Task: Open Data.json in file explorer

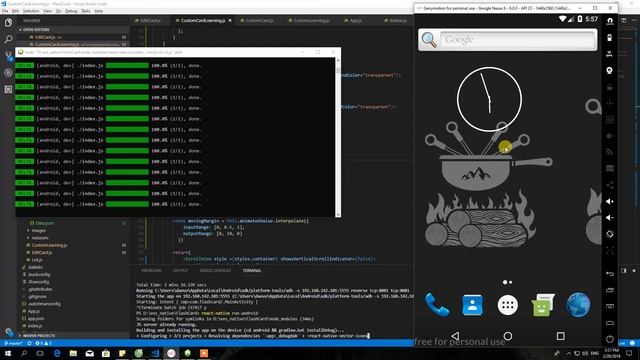Action: point(44,223)
